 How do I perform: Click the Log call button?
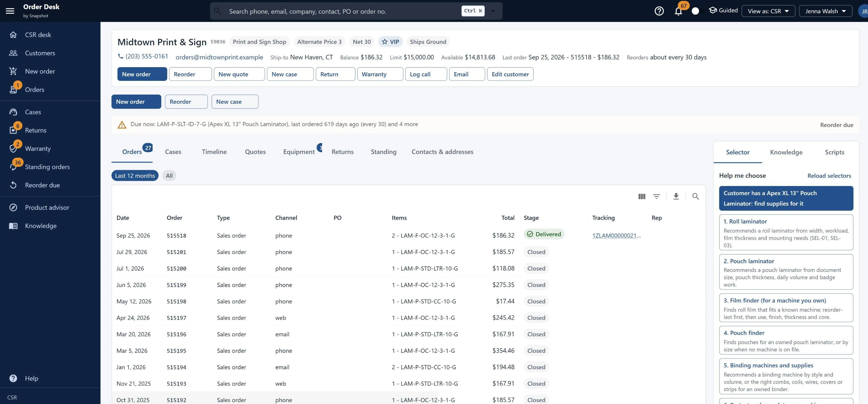426,74
